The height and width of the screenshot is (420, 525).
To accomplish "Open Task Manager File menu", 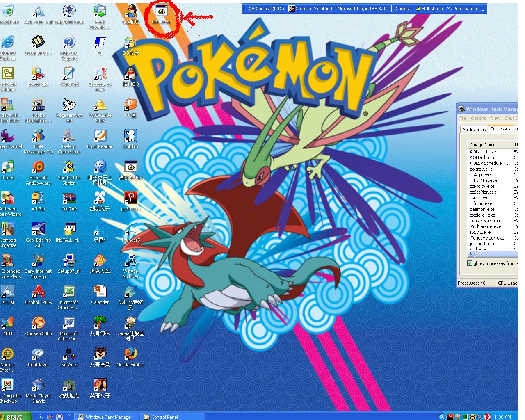I will click(463, 118).
